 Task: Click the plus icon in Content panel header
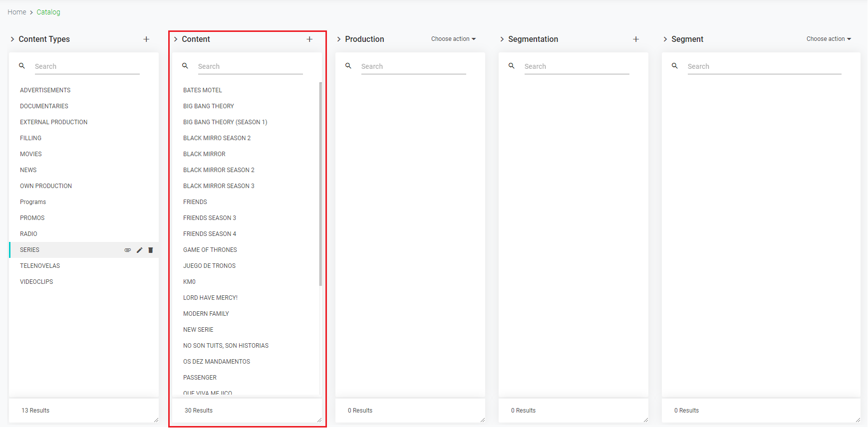tap(309, 39)
